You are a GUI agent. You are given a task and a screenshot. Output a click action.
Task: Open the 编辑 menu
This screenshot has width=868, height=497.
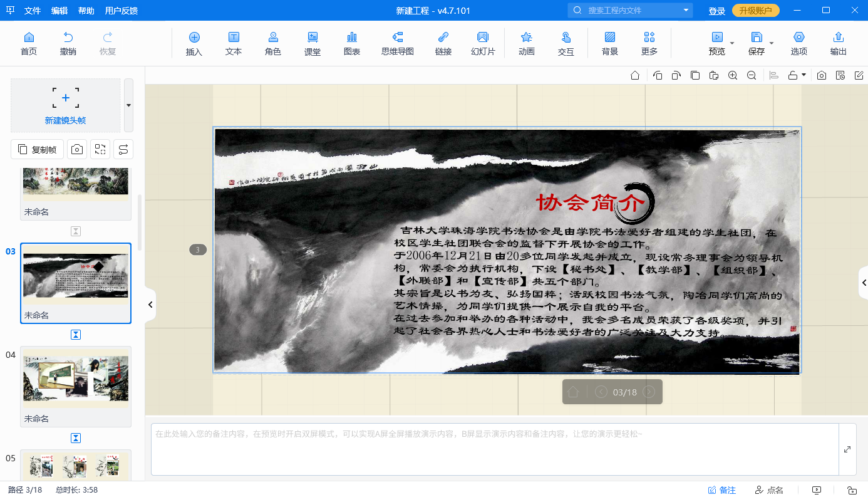(x=59, y=11)
